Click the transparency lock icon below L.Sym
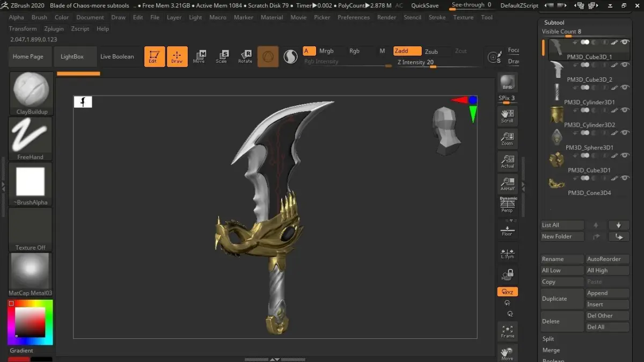The image size is (644, 362). [x=507, y=275]
